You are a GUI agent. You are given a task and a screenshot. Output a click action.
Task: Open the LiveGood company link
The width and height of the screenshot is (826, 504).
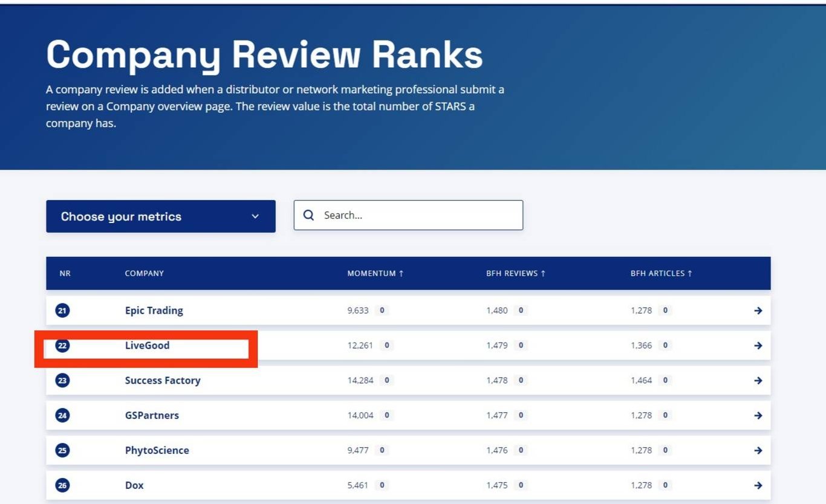point(148,346)
